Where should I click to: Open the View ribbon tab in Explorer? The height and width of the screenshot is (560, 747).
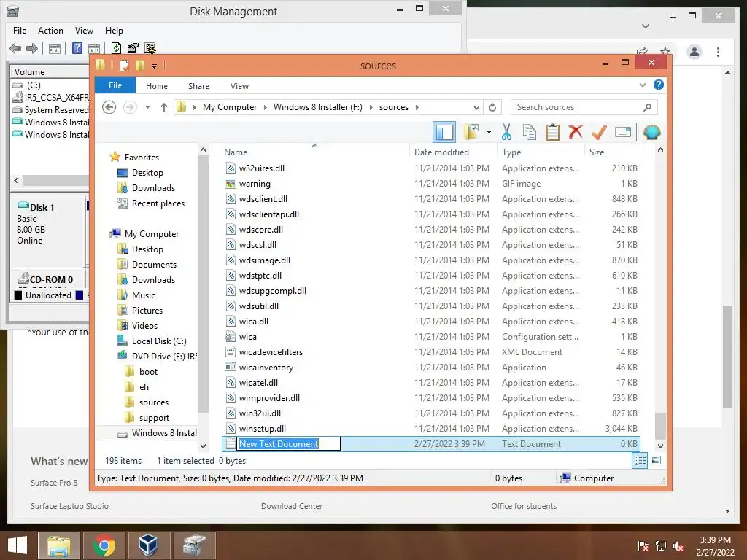click(239, 86)
